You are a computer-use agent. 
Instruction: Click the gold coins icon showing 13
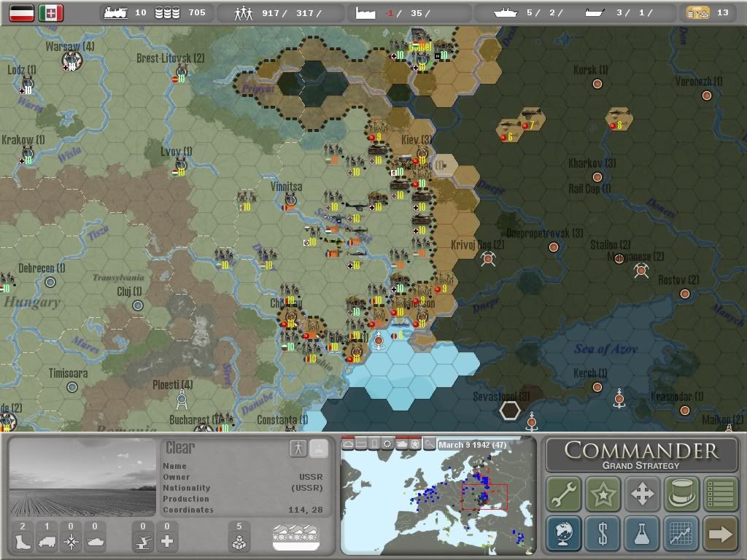(697, 13)
